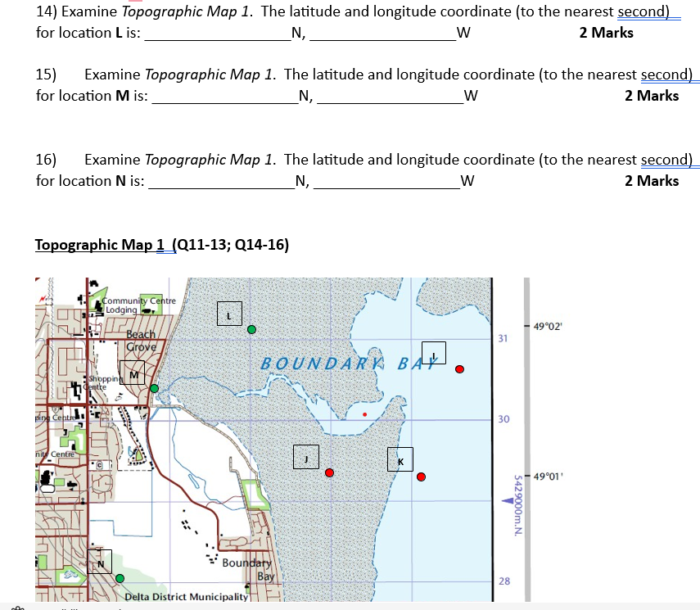Click the marker box labeled I in the bay

434,352
